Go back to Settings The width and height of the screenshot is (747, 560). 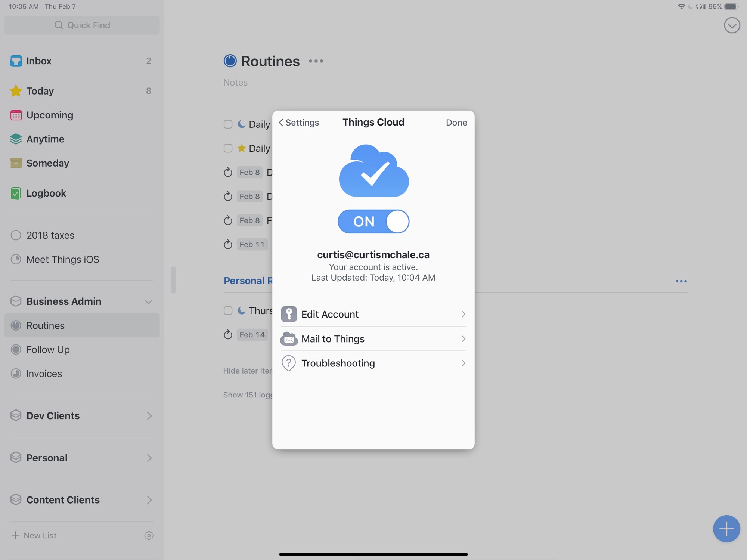(299, 123)
